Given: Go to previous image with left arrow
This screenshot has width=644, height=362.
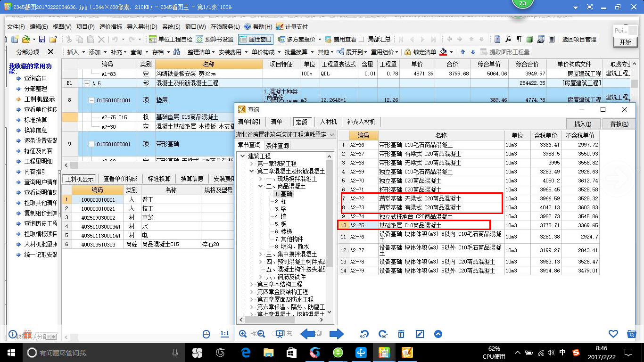Looking at the screenshot, I should 308,334.
